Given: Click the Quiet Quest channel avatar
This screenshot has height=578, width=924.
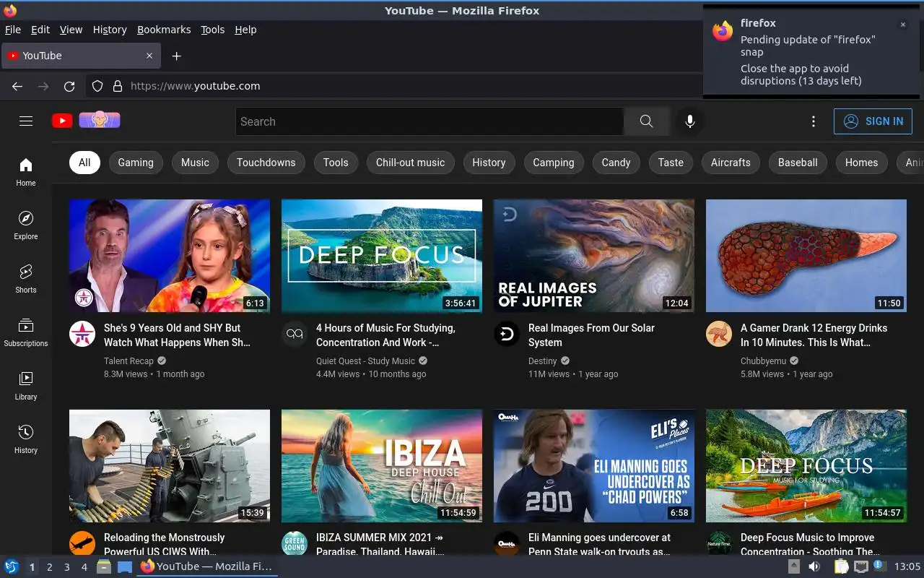Looking at the screenshot, I should point(295,334).
